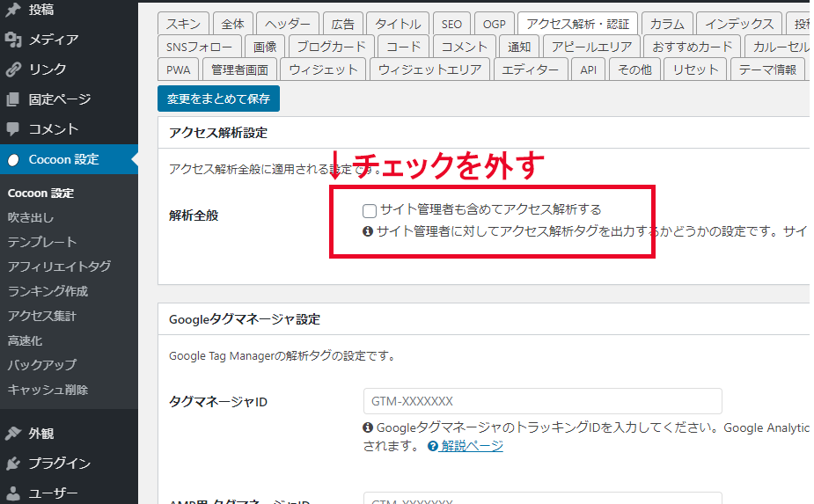Click the plug icon beside プラグイン
Image resolution: width=814 pixels, height=504 pixels.
point(13,464)
